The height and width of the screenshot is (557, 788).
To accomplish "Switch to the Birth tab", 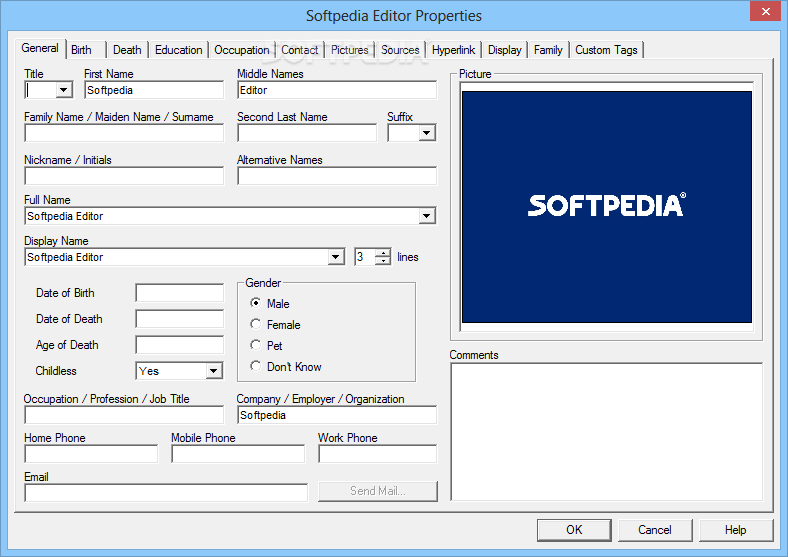I will coord(86,50).
